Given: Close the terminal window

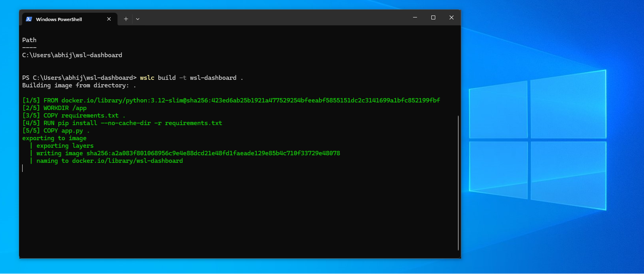Looking at the screenshot, I should tap(452, 17).
